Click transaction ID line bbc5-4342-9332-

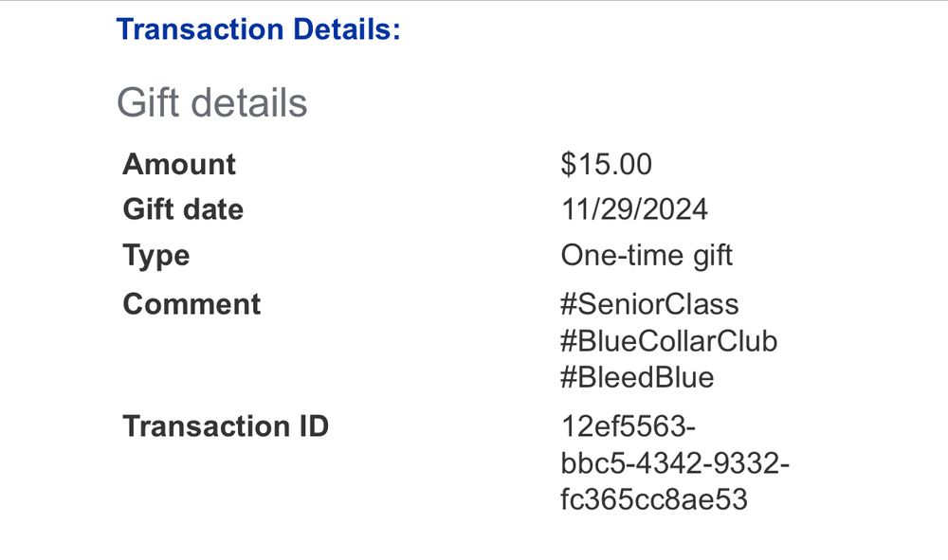coord(675,463)
